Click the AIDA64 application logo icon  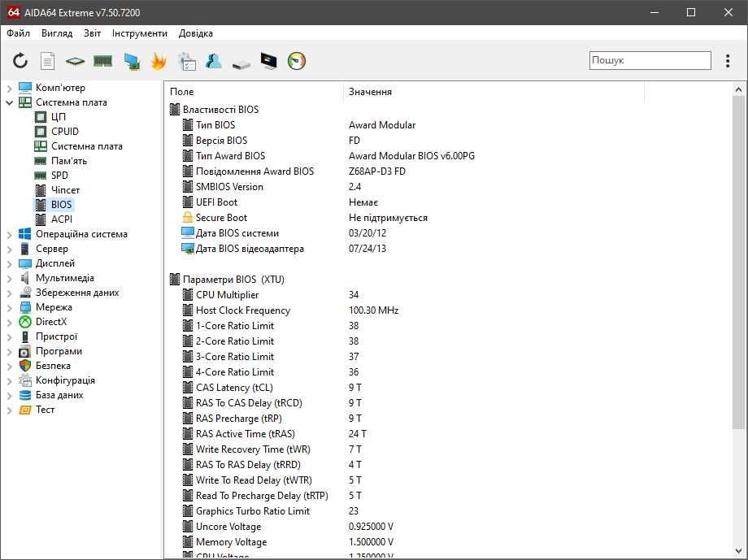(x=13, y=12)
